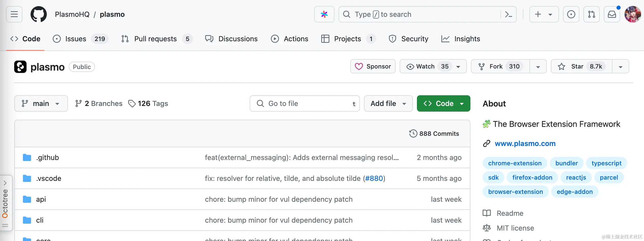Open the Copilot icon button
The height and width of the screenshot is (241, 644).
point(324,14)
